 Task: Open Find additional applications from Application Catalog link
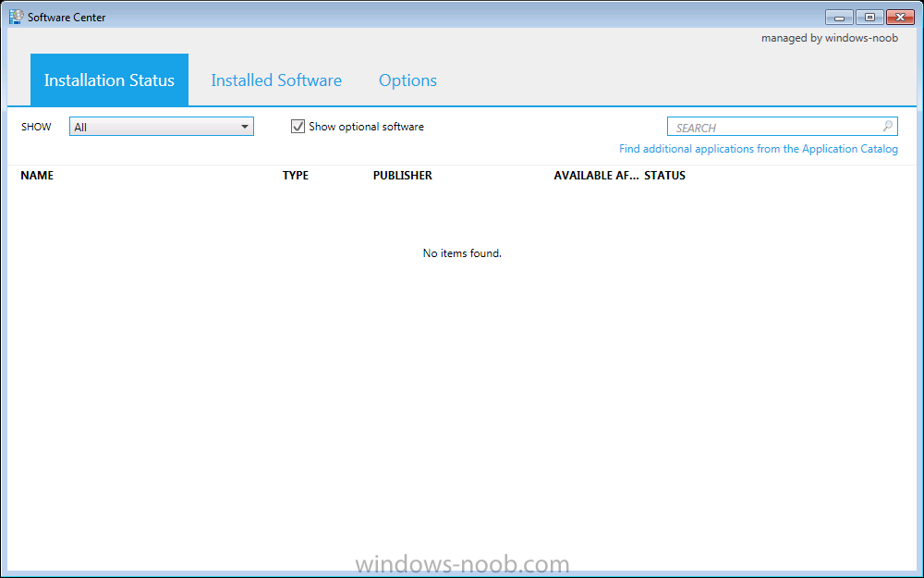click(759, 149)
